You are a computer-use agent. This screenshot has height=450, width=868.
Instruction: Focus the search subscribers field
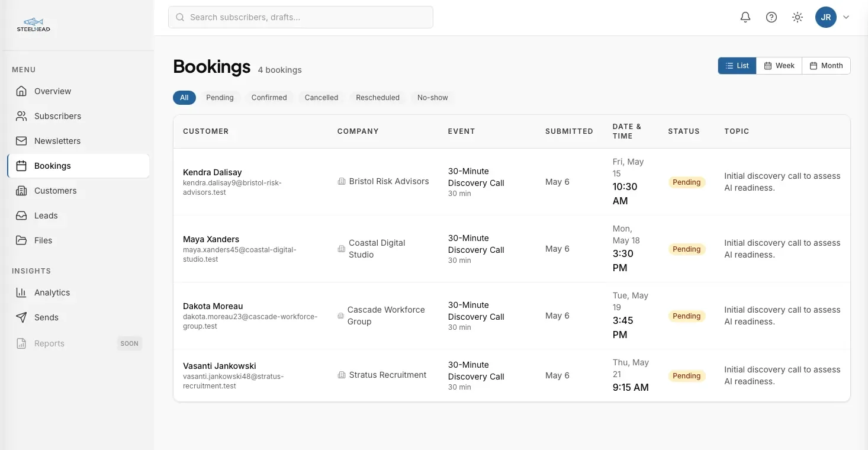coord(301,17)
